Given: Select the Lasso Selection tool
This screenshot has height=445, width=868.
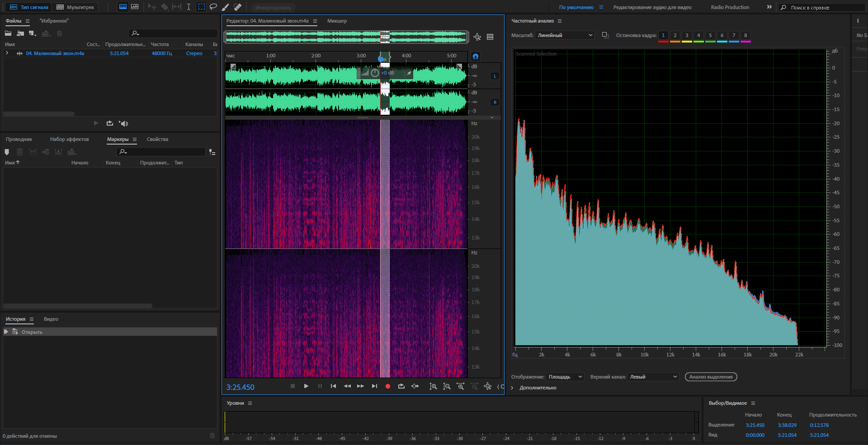Looking at the screenshot, I should 213,7.
